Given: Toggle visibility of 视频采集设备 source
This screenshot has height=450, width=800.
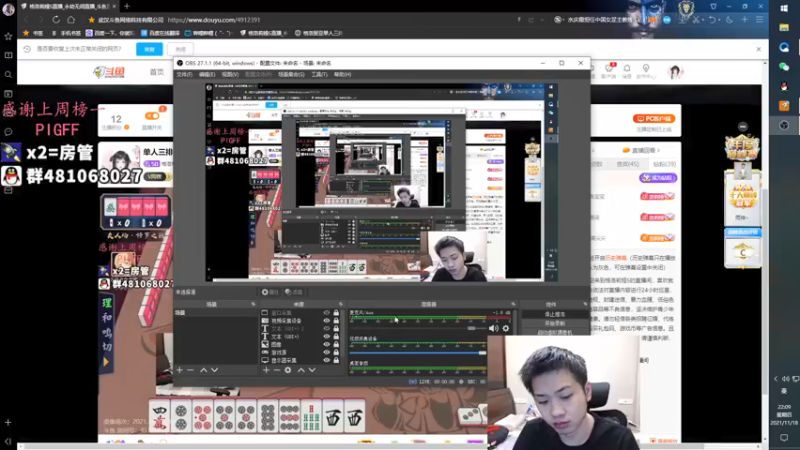Looking at the screenshot, I should (327, 320).
